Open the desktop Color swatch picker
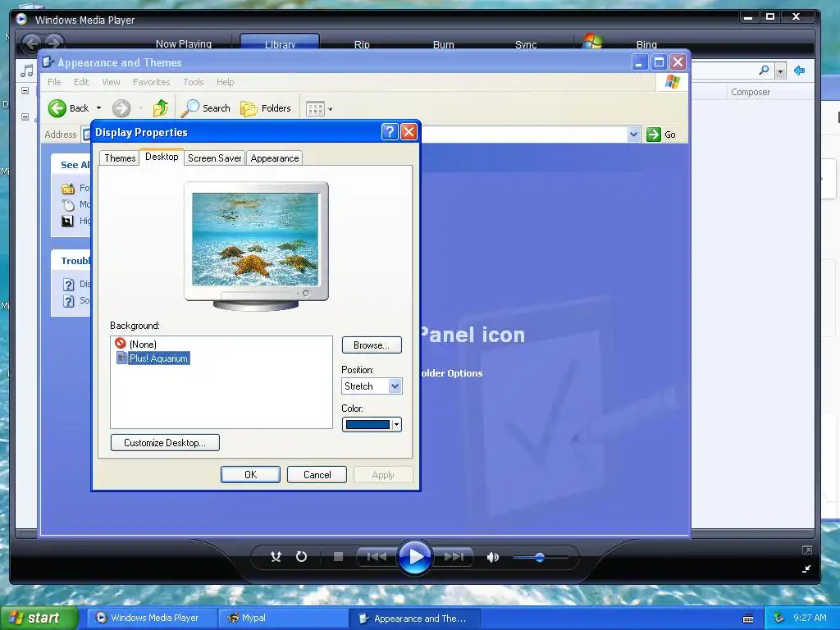This screenshot has height=630, width=840. click(372, 424)
